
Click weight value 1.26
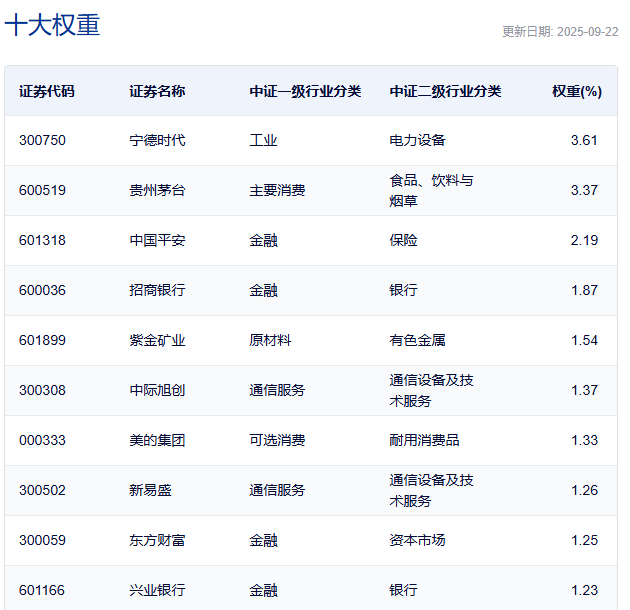(584, 490)
